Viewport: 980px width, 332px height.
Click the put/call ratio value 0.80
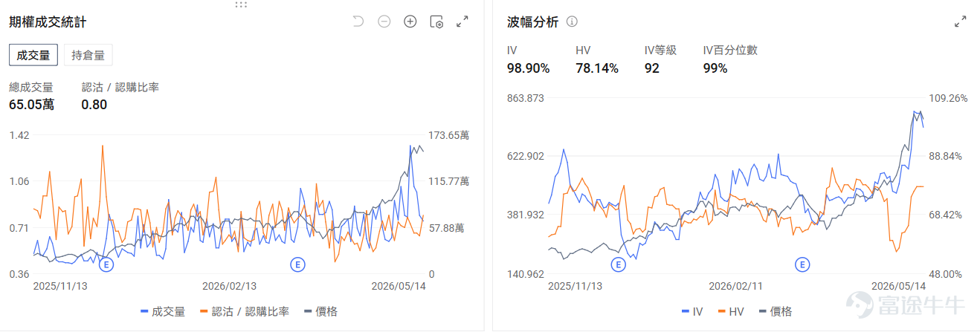pos(94,105)
